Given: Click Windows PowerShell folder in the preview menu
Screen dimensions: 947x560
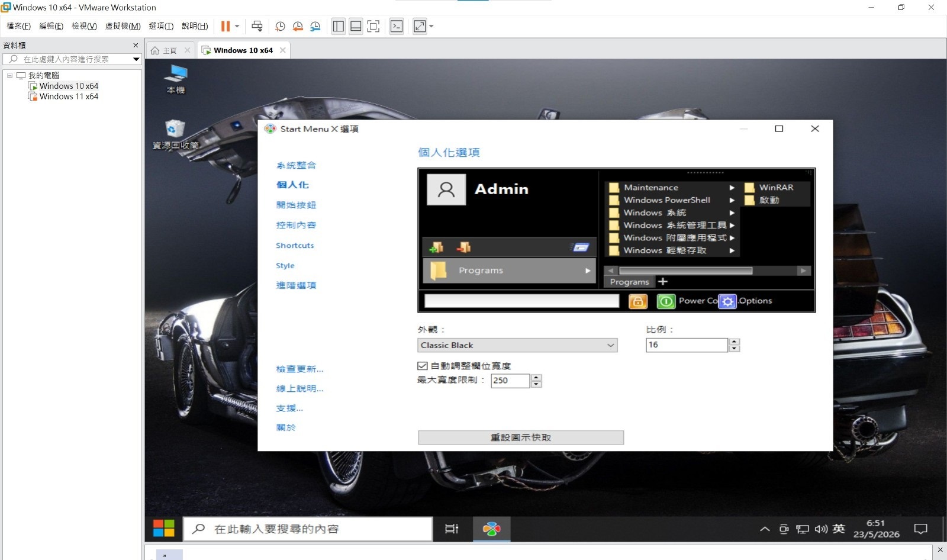Looking at the screenshot, I should [x=672, y=200].
